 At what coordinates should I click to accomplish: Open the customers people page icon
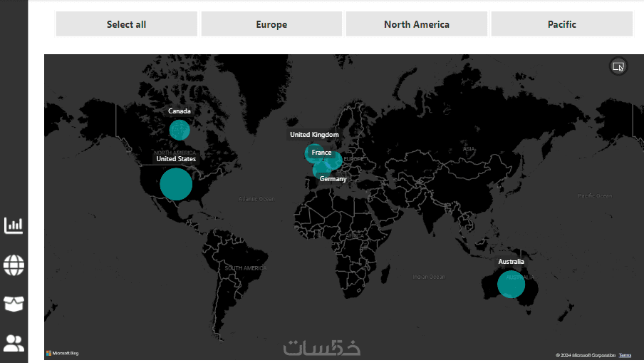tap(14, 343)
